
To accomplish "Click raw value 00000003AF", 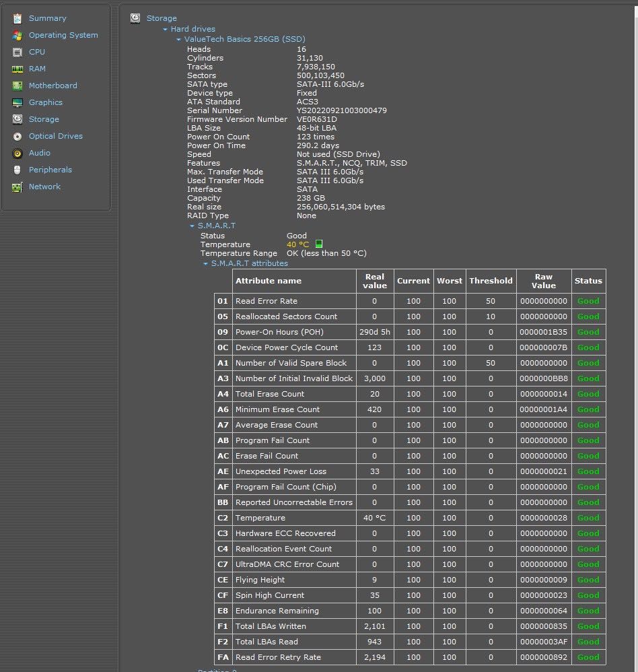I will (543, 642).
